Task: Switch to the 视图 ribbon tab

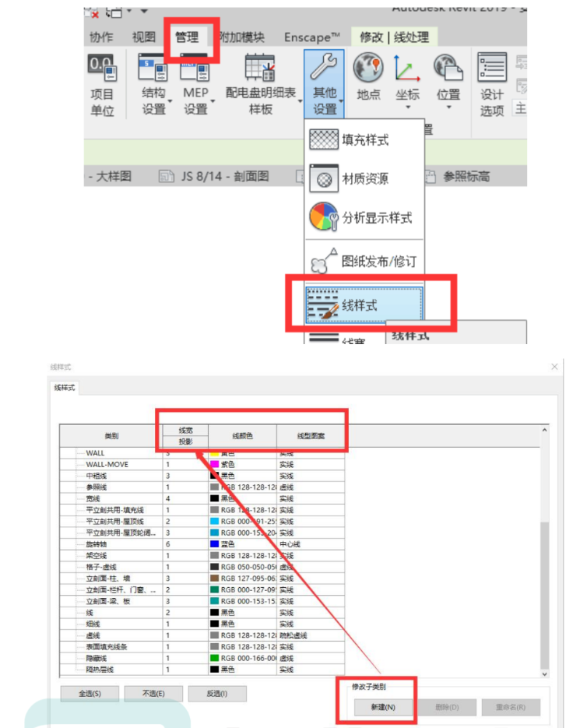Action: (144, 37)
